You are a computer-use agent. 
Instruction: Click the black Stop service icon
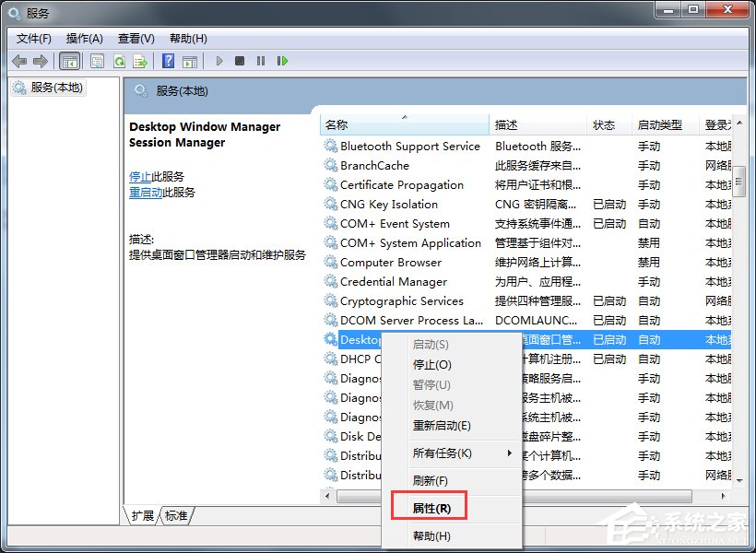click(x=240, y=61)
